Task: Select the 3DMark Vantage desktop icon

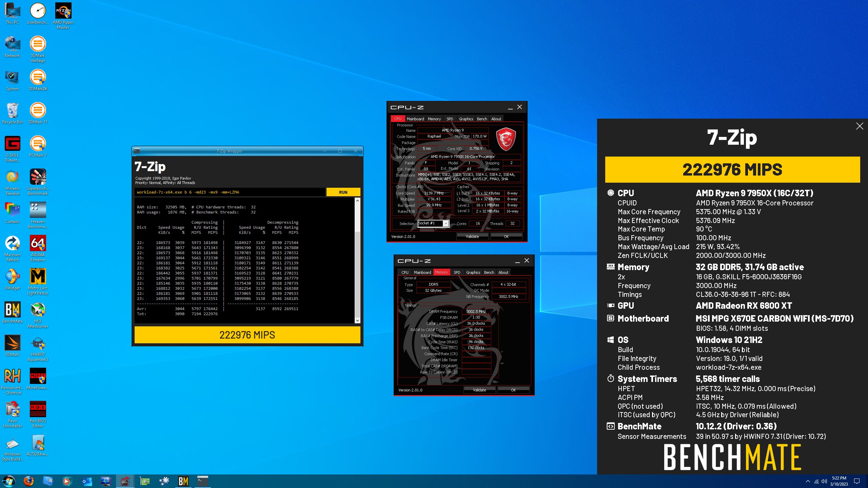Action: click(38, 49)
